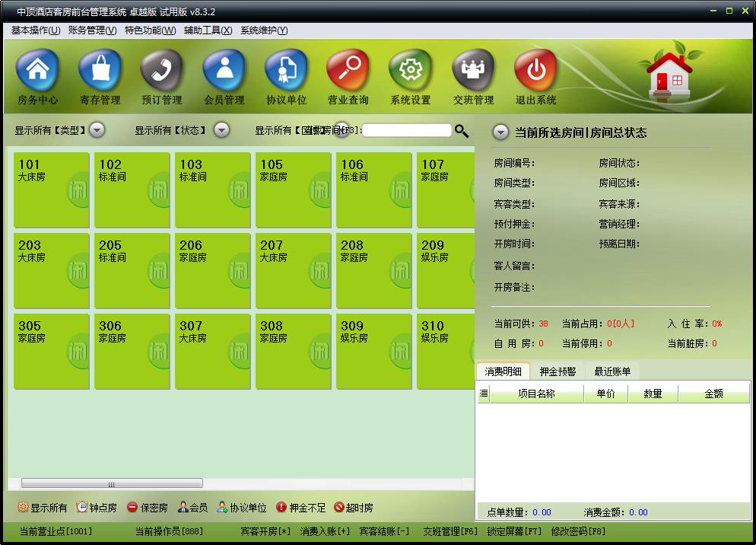Open 交班管理 people icon
The image size is (756, 545).
[x=474, y=71]
